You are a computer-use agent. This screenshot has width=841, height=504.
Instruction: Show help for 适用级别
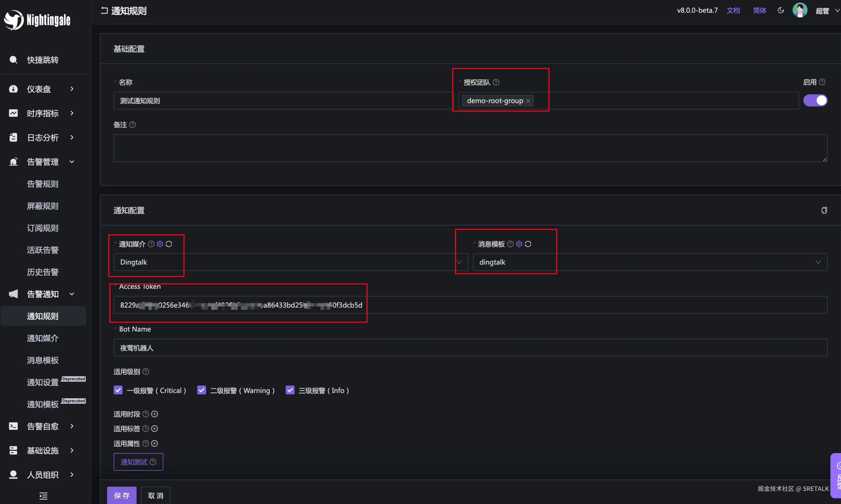[146, 371]
